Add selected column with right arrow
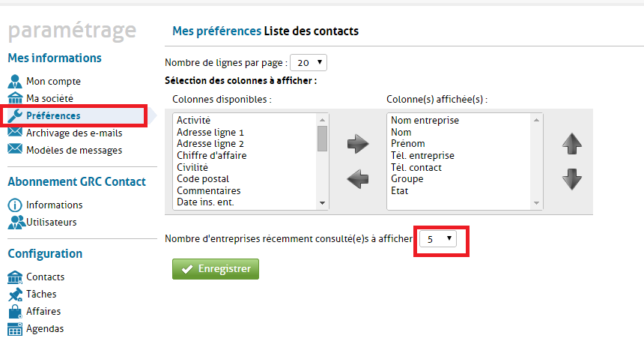Image resolution: width=644 pixels, height=341 pixels. 359,145
